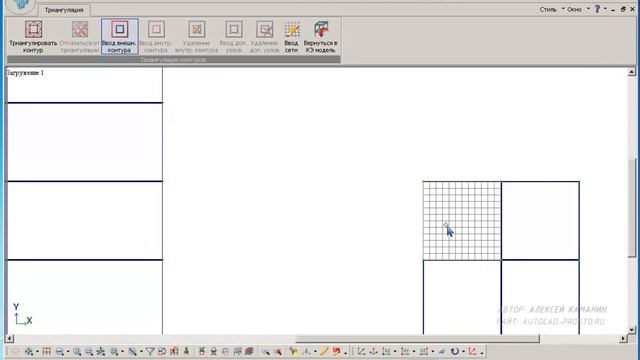Toggle the active Ввод внешн. контура tool

click(120, 37)
